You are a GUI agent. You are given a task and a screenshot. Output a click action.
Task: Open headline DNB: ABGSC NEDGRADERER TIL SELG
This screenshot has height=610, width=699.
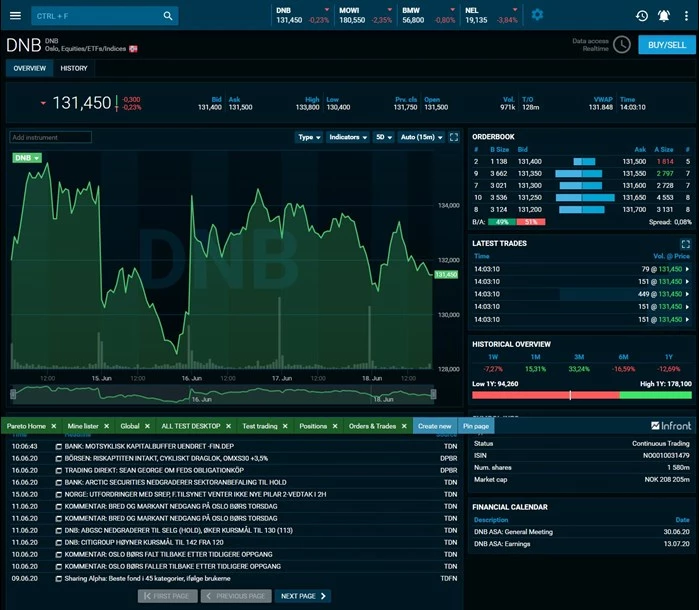click(178, 531)
